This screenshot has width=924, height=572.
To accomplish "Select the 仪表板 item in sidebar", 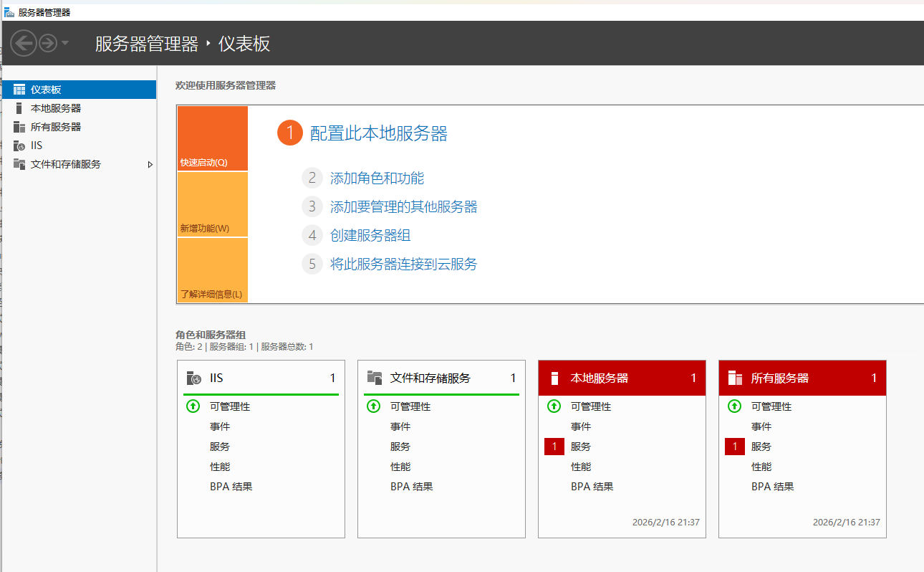I will click(46, 90).
